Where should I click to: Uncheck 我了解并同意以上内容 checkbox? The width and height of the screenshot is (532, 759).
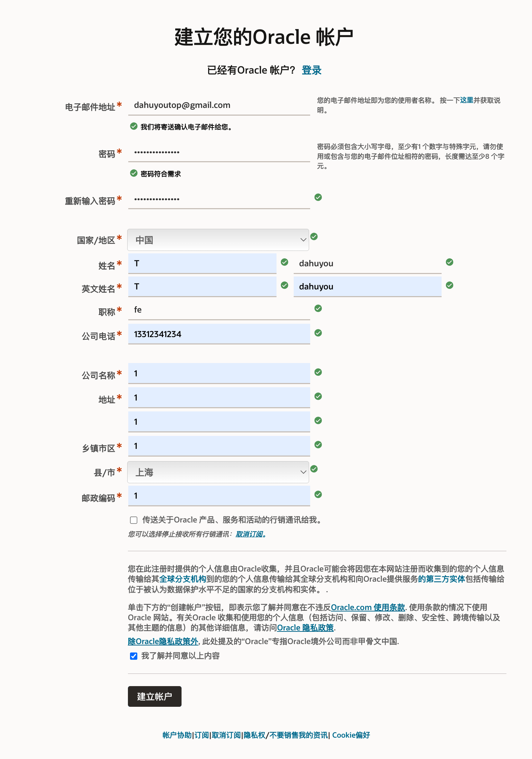(134, 656)
